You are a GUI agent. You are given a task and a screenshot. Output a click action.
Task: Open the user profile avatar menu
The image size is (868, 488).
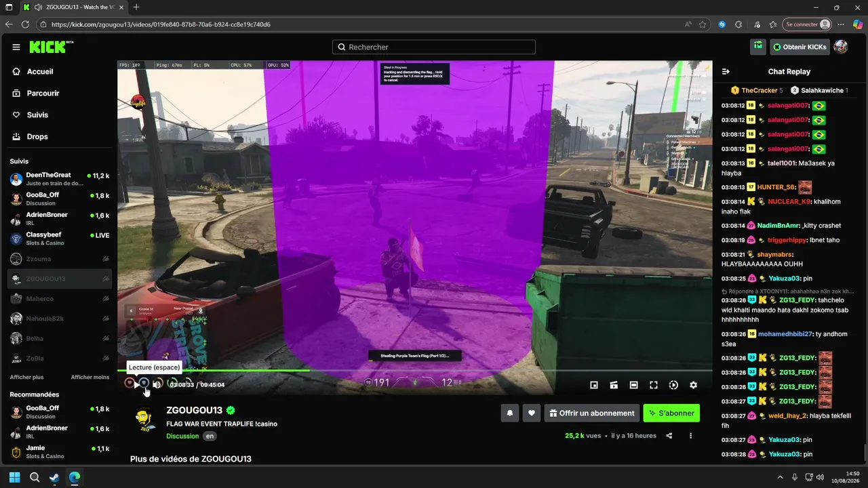point(841,47)
